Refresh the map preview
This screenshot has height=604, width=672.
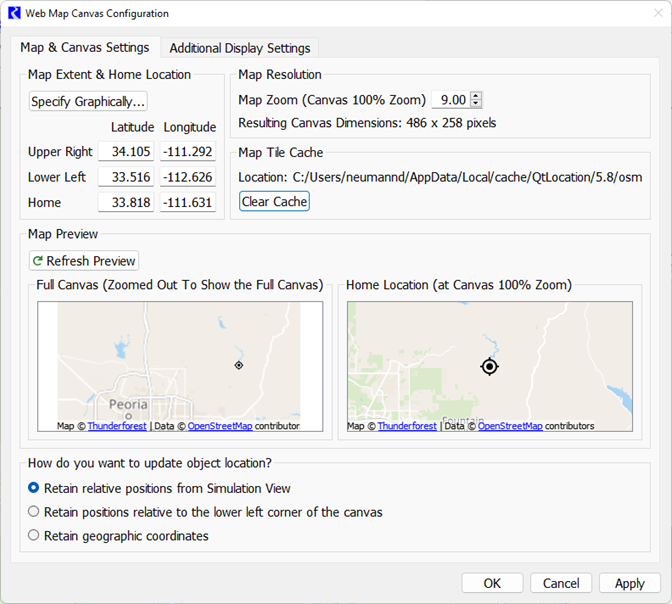coord(84,261)
